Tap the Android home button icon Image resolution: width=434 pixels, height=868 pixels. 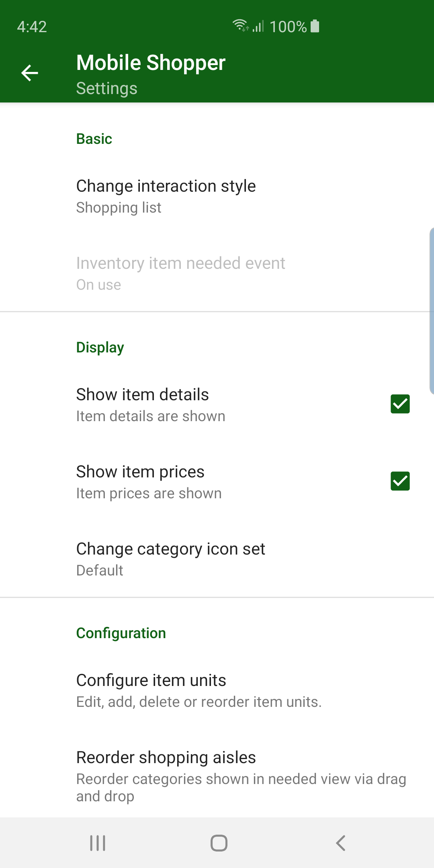tap(219, 843)
